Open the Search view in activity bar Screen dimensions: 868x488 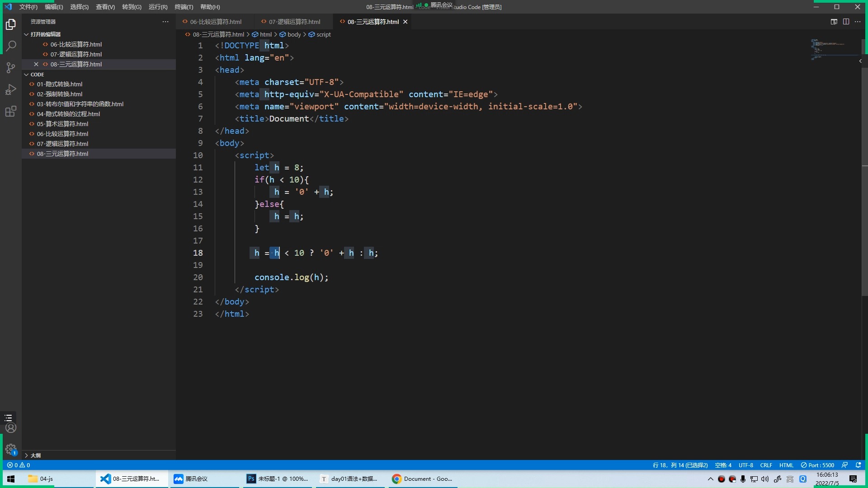coord(11,46)
